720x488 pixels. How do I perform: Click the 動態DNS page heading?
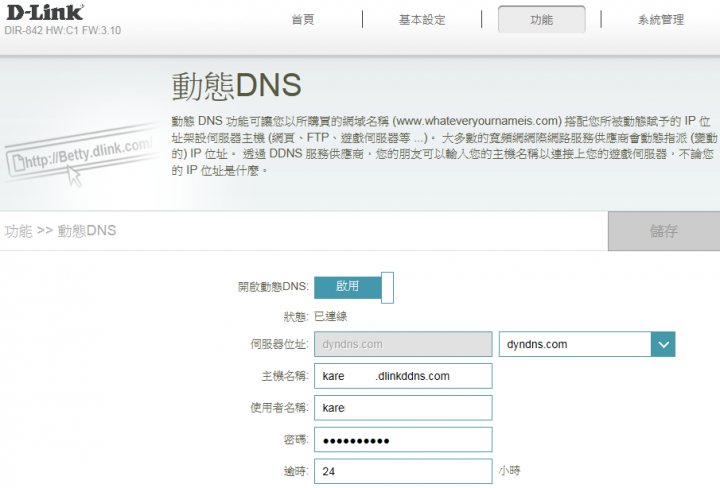(x=236, y=86)
